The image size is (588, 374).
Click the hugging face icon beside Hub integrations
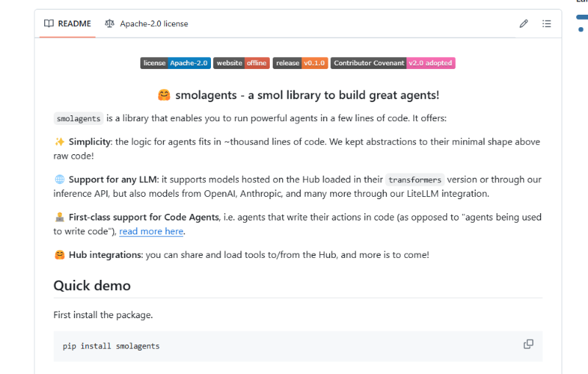pyautogui.click(x=60, y=255)
